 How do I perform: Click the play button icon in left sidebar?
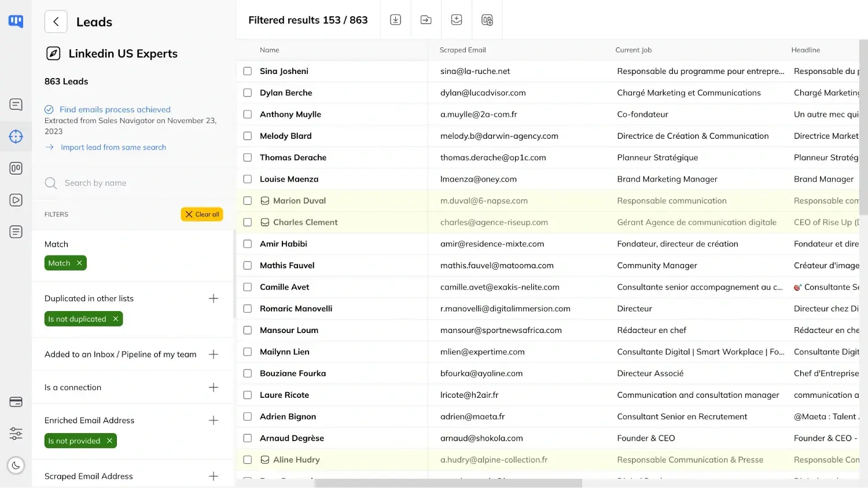tap(16, 200)
